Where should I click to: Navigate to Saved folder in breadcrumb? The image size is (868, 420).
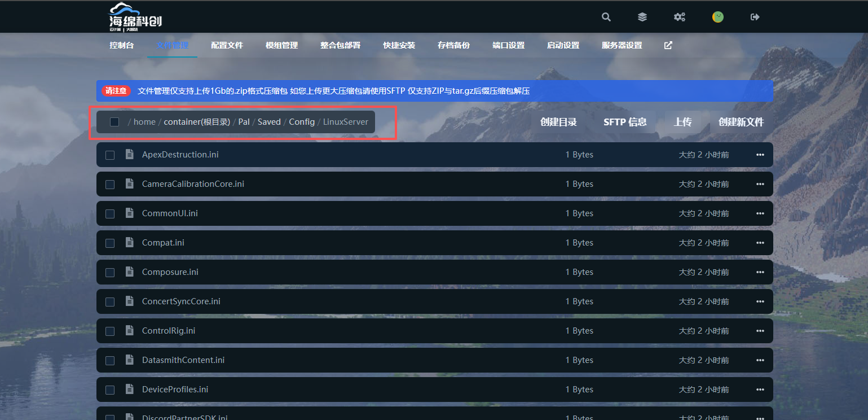coord(269,122)
